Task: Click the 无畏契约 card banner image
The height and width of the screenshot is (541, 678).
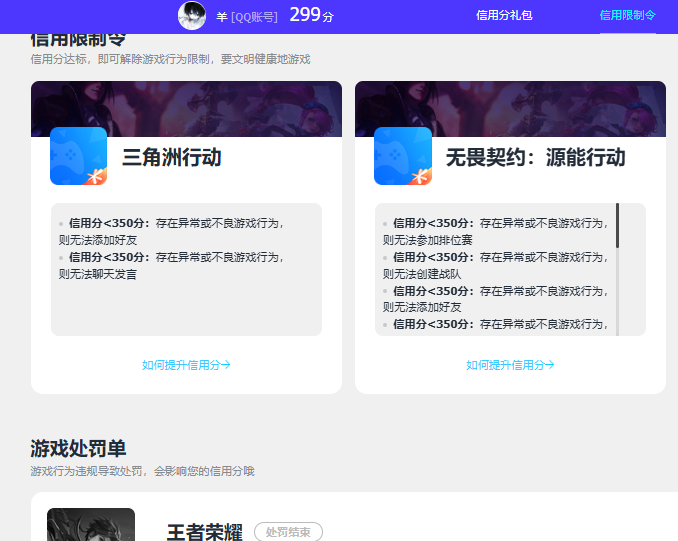Action: coord(510,109)
